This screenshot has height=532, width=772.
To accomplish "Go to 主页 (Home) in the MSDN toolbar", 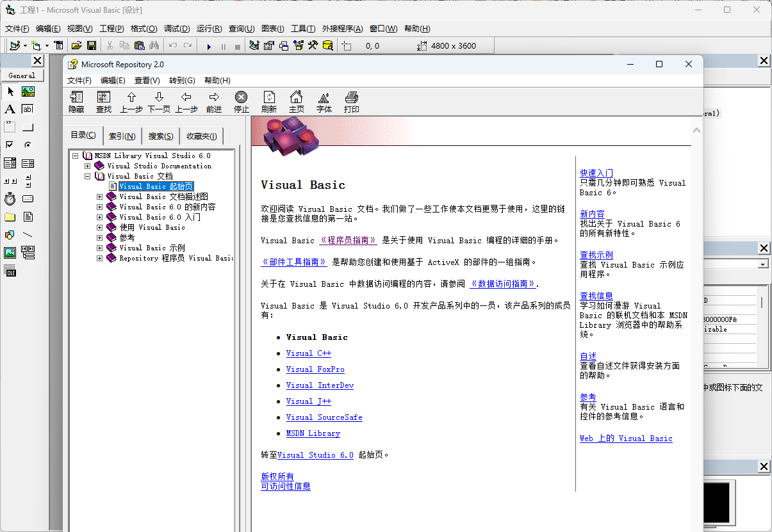I will coord(297,102).
